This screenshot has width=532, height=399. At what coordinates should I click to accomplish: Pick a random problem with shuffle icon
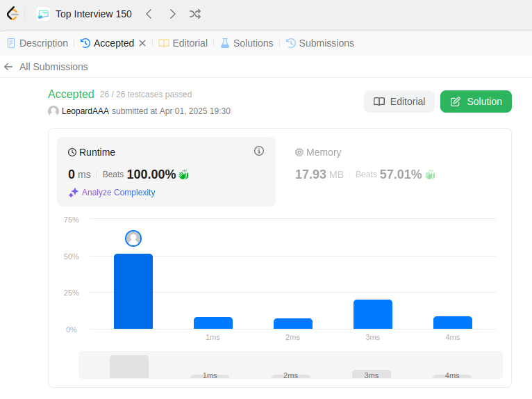click(x=195, y=14)
